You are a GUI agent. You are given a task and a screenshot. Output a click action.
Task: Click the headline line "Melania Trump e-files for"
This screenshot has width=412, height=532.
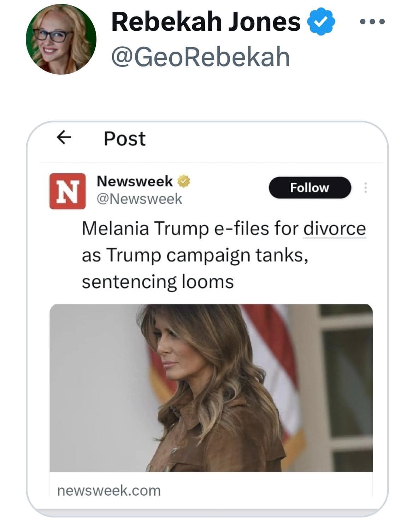click(191, 228)
